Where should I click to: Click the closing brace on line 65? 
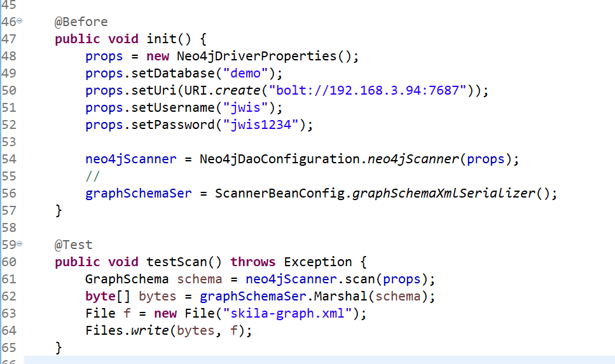[59, 348]
